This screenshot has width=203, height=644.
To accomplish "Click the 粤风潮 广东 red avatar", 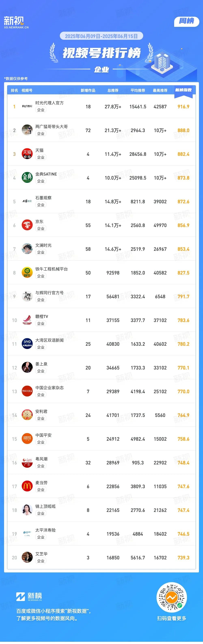I will pyautogui.click(x=27, y=463).
